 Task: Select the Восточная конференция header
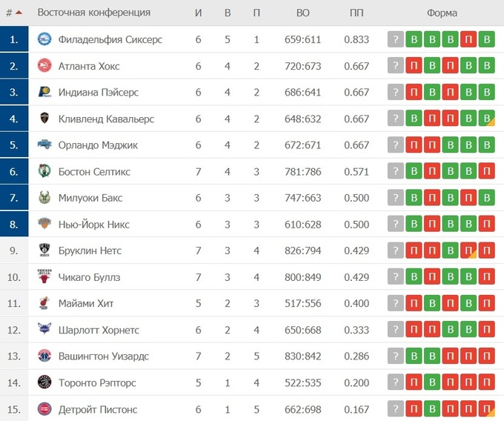pos(93,13)
